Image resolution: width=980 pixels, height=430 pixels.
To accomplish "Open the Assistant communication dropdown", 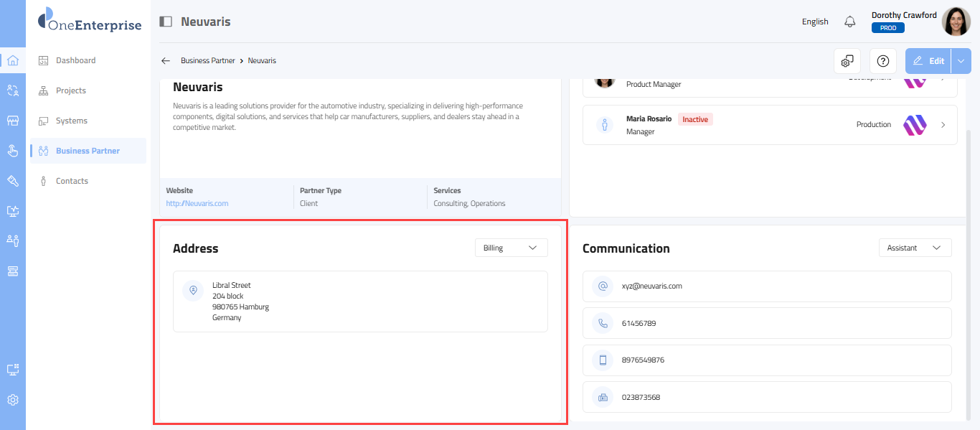I will click(x=915, y=248).
